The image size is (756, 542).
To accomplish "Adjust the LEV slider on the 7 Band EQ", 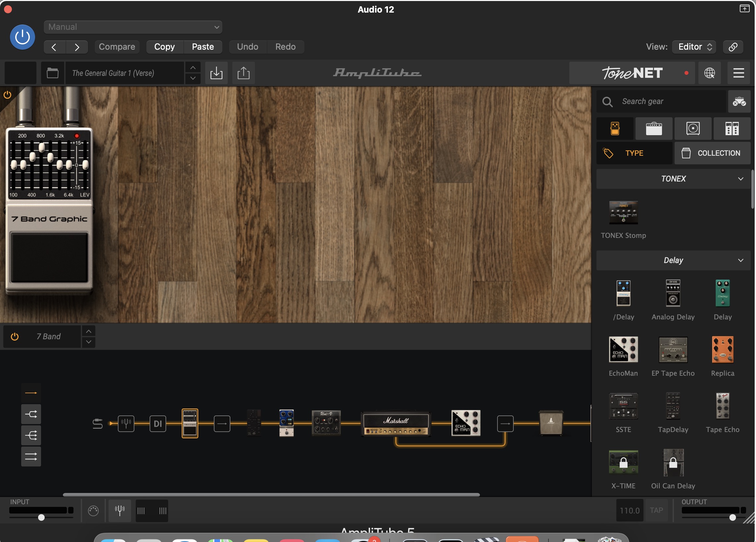I will (x=86, y=165).
